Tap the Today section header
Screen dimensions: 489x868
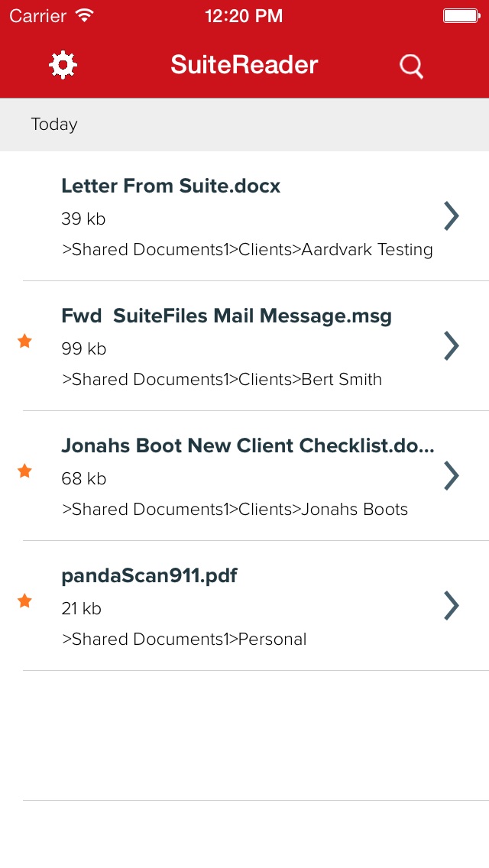[x=244, y=125]
